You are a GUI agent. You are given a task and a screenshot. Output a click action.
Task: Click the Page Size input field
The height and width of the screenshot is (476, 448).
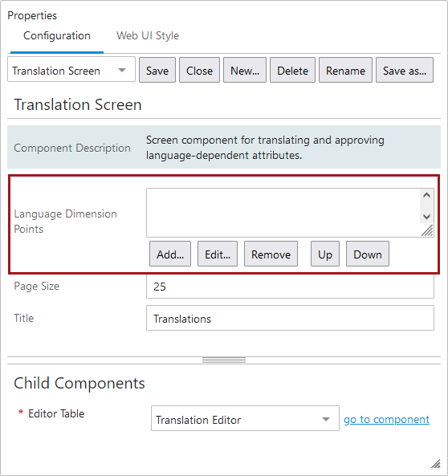[290, 286]
